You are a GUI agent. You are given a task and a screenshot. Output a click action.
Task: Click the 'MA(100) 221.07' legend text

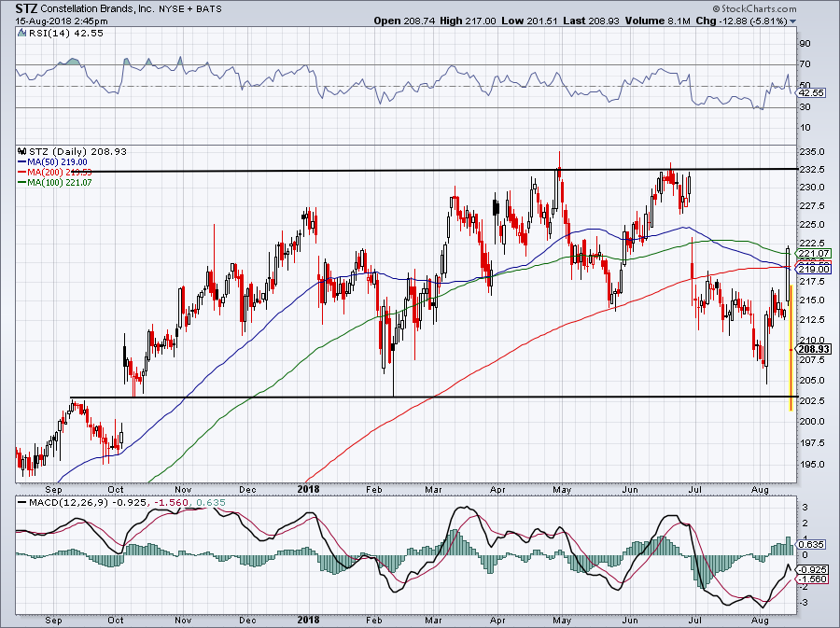(60, 182)
